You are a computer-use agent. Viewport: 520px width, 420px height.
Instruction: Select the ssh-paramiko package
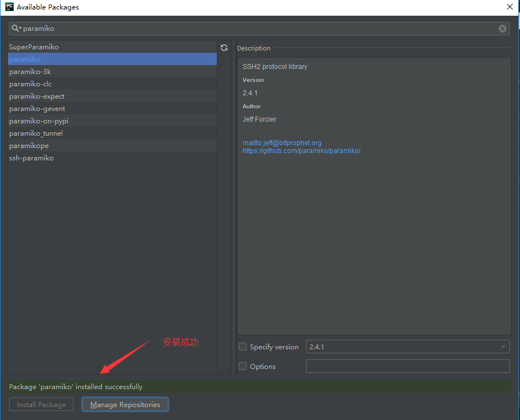(112, 158)
